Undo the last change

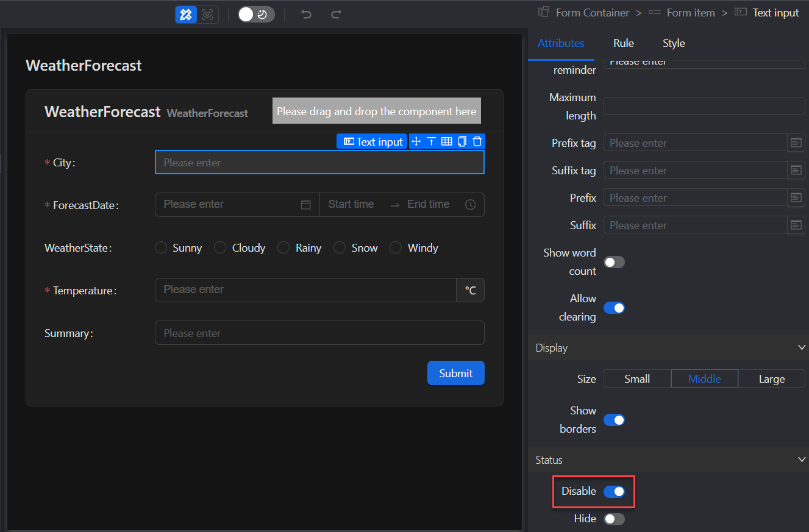click(306, 15)
